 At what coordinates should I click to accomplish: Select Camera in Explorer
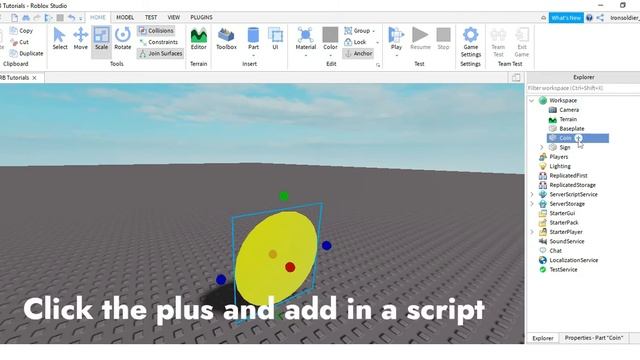569,110
